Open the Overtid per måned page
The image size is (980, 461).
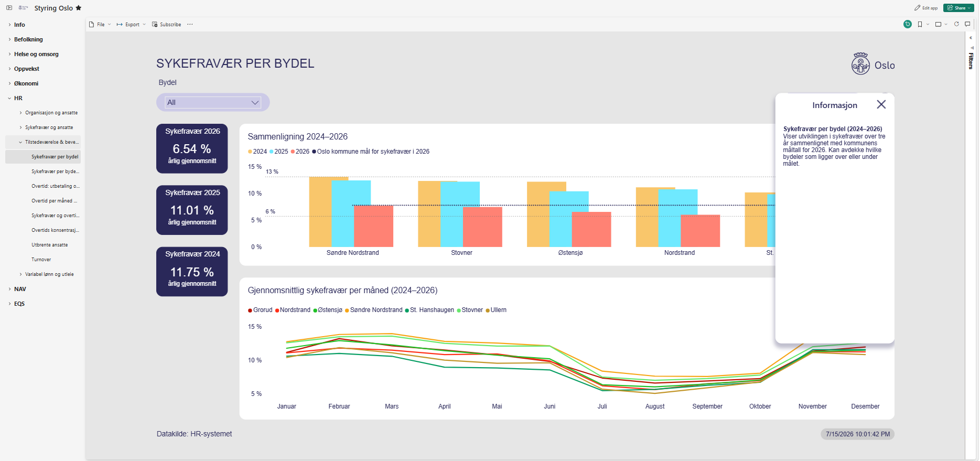click(54, 201)
